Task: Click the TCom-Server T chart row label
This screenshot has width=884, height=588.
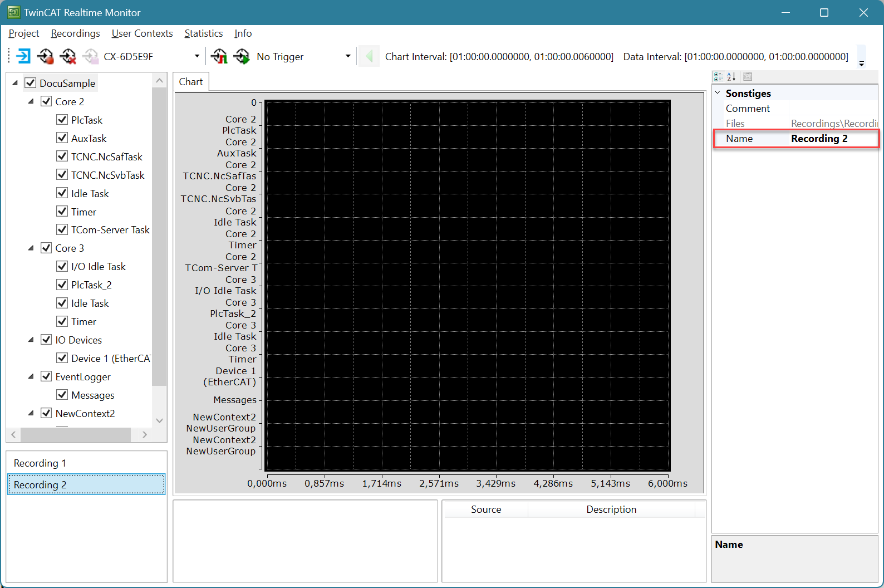Action: click(221, 268)
